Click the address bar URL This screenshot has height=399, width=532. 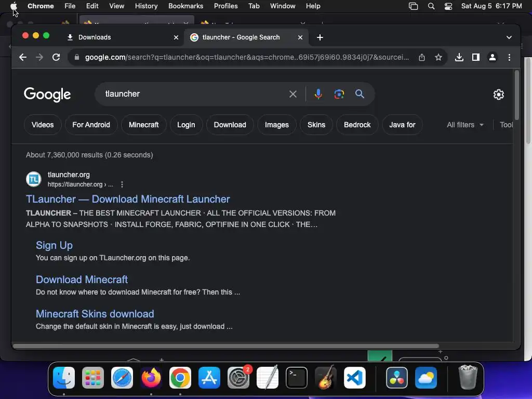247,57
